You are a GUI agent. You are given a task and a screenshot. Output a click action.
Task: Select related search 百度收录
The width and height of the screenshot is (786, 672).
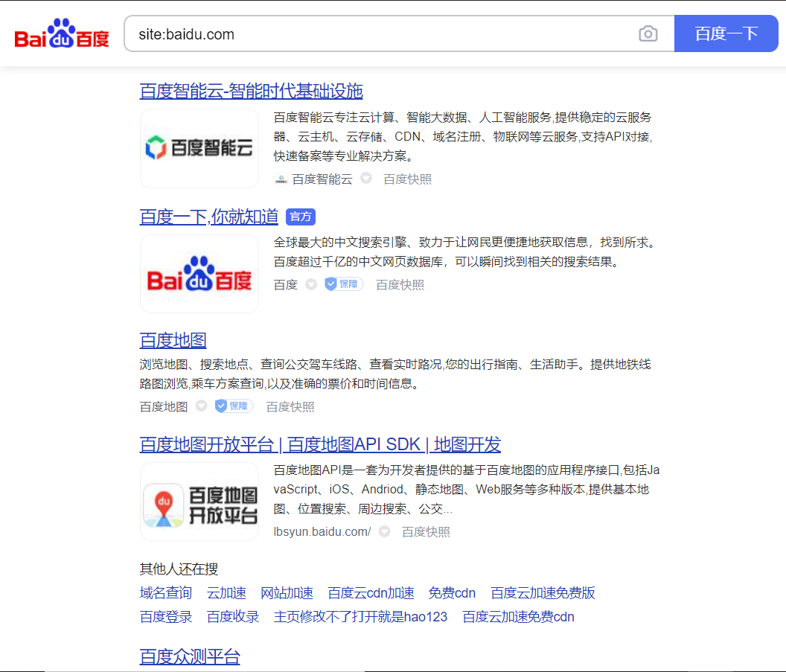coord(232,616)
